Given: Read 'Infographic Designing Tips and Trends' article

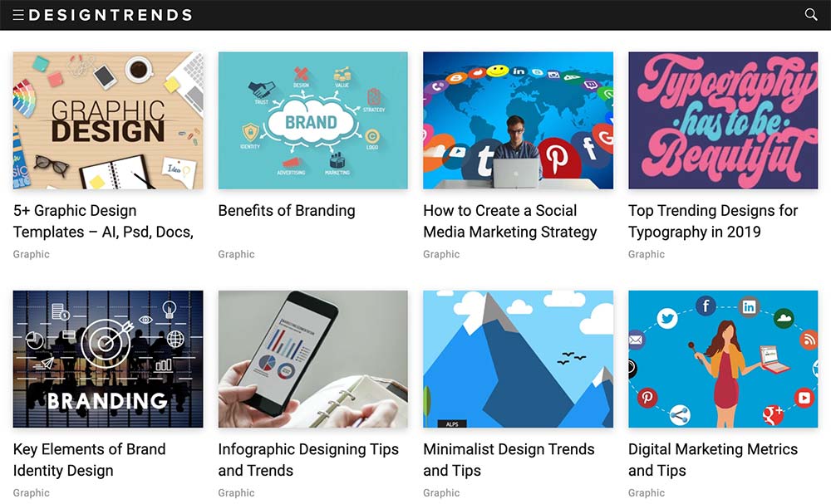Looking at the screenshot, I should pyautogui.click(x=308, y=459).
